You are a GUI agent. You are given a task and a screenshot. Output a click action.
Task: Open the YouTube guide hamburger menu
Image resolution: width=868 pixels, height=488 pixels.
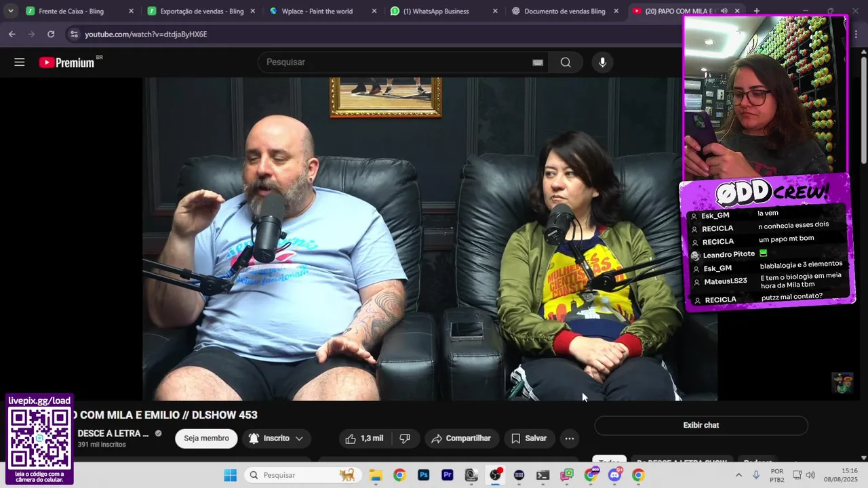point(20,62)
